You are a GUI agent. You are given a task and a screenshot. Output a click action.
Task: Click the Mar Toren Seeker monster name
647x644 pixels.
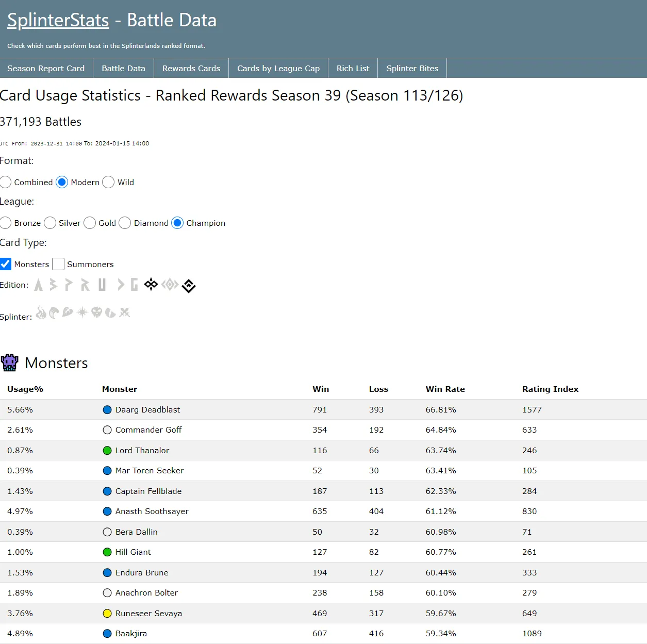point(150,471)
